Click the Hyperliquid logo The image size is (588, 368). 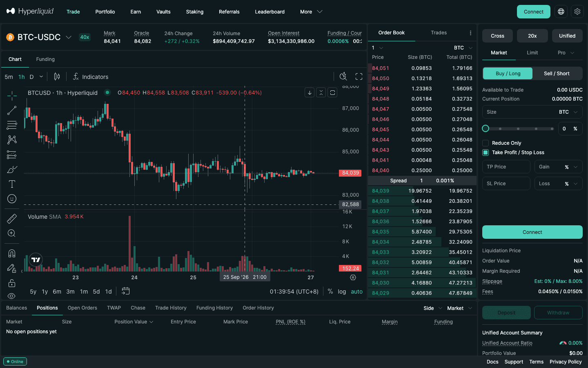click(x=30, y=11)
